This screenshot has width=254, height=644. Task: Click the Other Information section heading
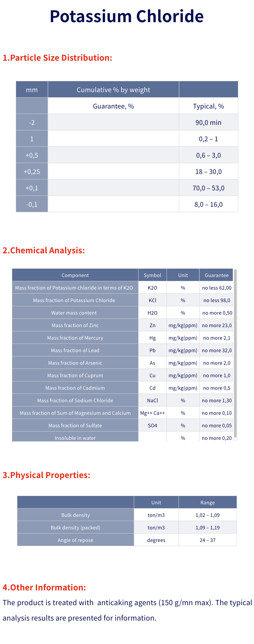coord(44,587)
